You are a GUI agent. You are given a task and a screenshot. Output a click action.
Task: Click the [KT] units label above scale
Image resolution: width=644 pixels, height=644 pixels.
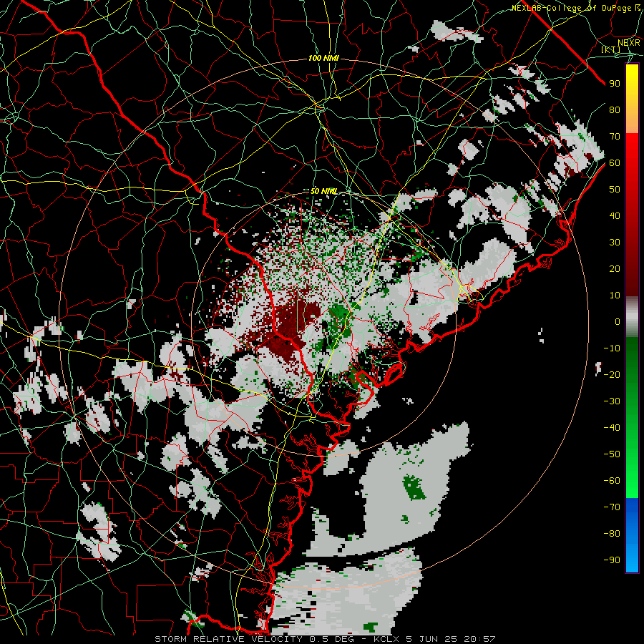[611, 49]
